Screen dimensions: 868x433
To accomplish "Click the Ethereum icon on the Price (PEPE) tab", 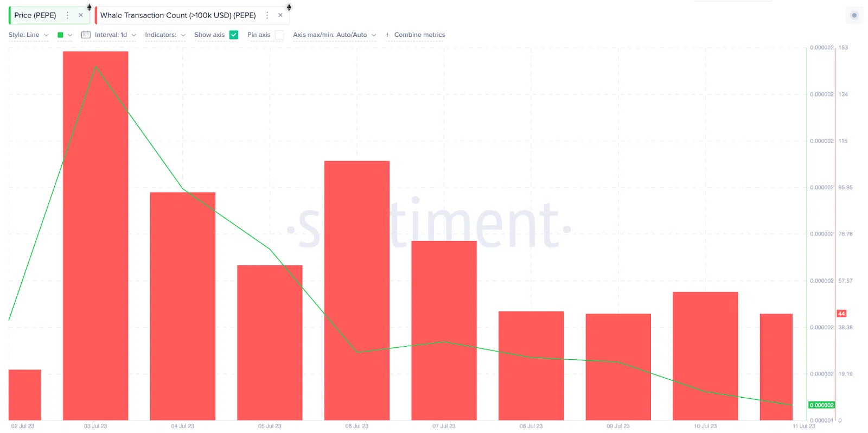I will [90, 7].
